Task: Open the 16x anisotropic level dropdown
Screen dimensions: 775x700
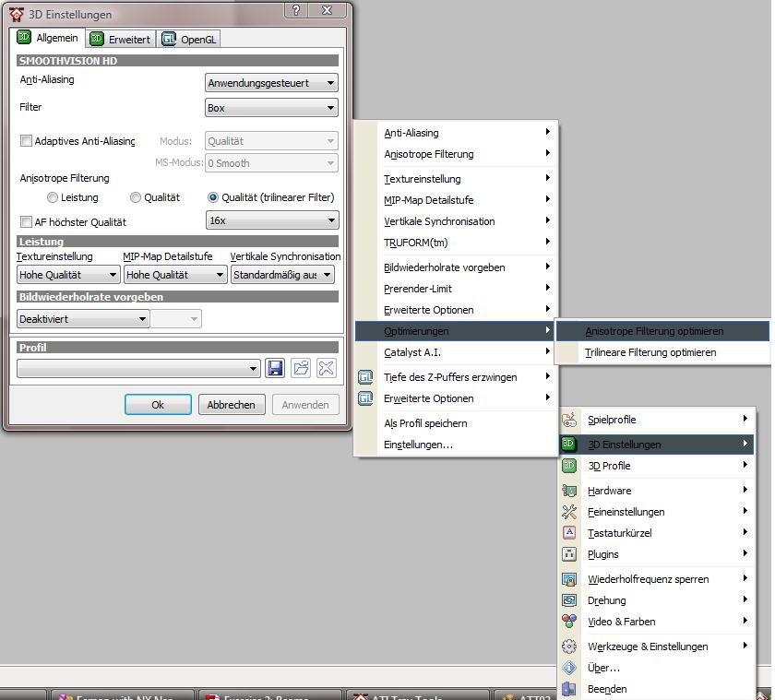Action: pyautogui.click(x=272, y=220)
